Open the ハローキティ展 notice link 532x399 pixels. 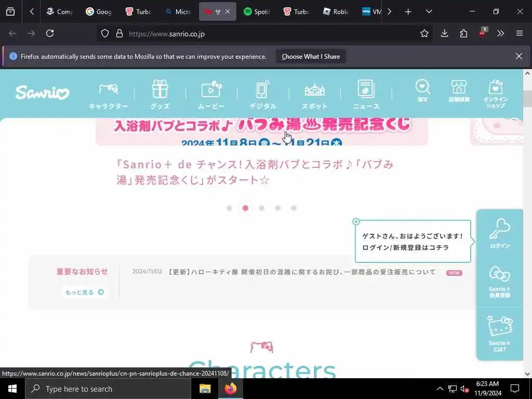pyautogui.click(x=302, y=272)
